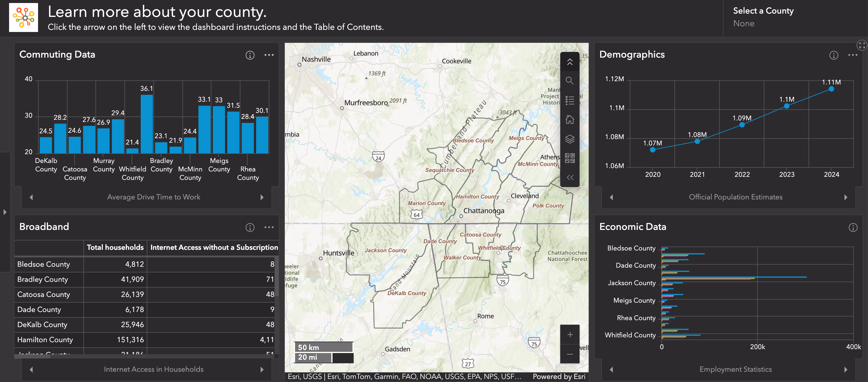Click the 2022 population data point
This screenshot has width=868, height=382.
click(x=742, y=125)
